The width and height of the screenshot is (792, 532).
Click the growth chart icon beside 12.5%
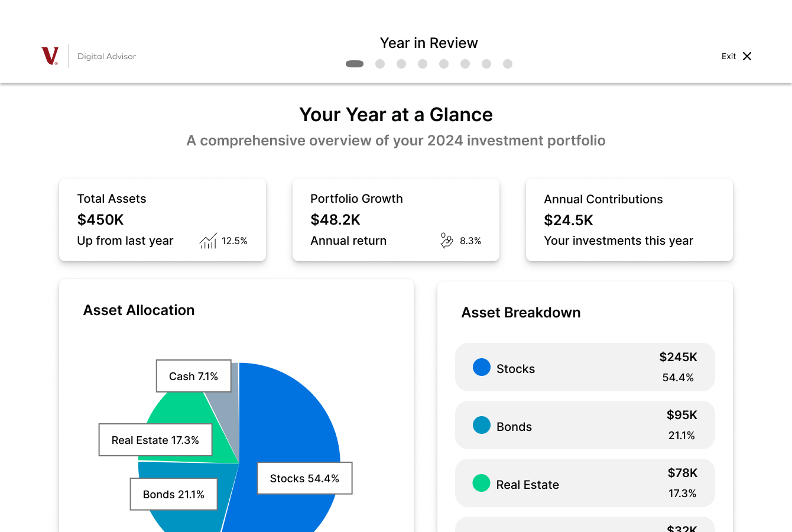[x=208, y=241]
